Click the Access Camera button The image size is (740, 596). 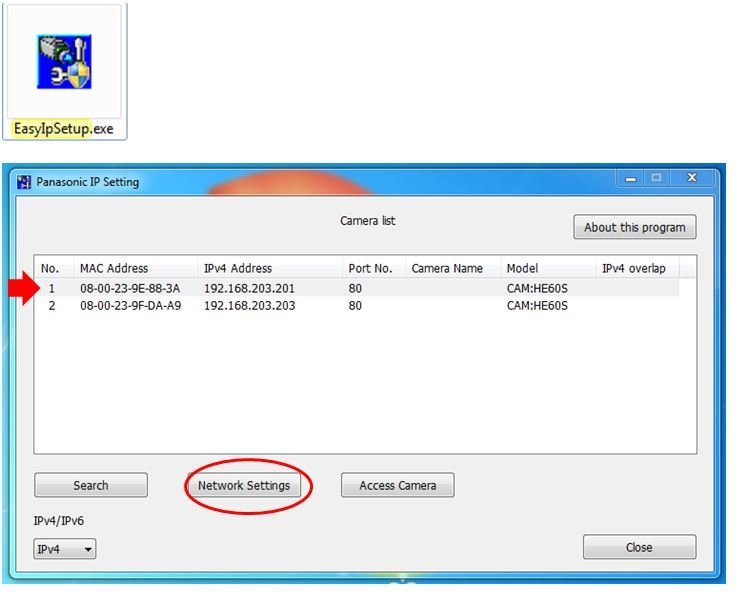(397, 485)
